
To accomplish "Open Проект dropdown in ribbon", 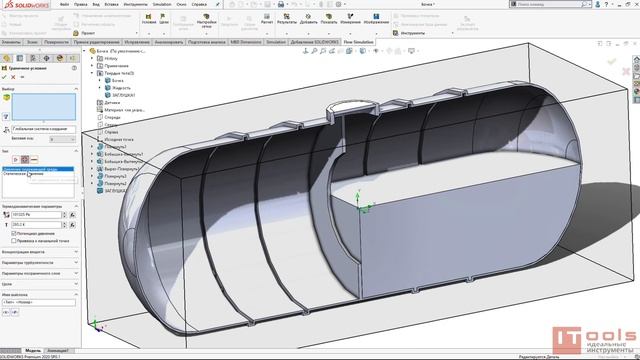I will tap(106, 33).
